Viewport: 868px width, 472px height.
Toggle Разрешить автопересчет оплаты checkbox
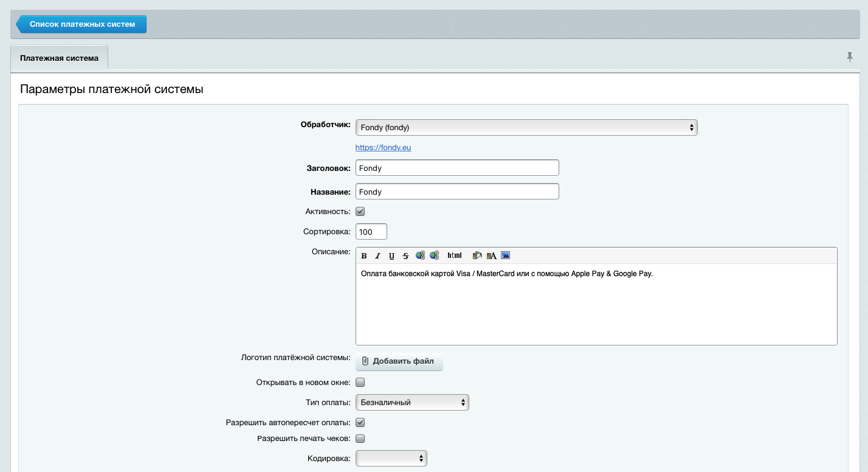[360, 422]
